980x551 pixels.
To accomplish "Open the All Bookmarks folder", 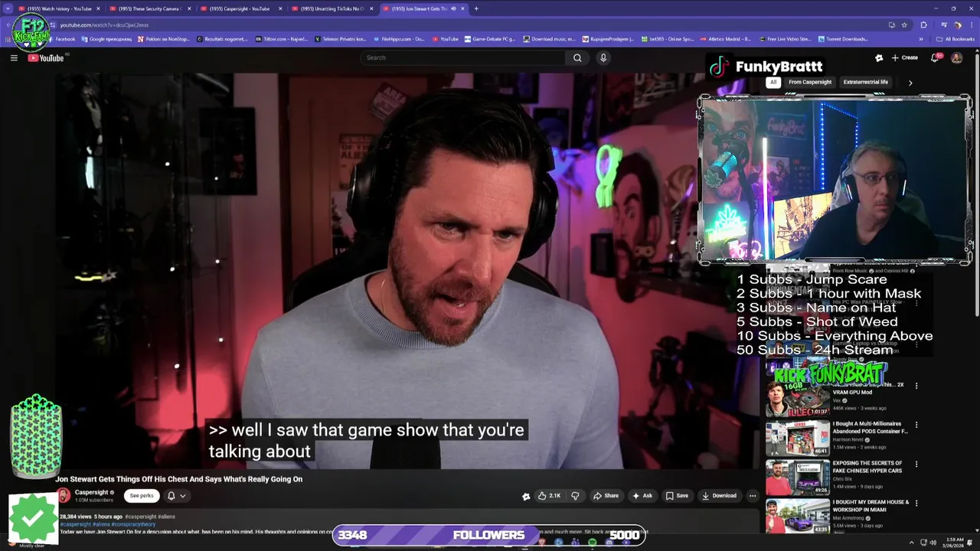I will pos(955,39).
